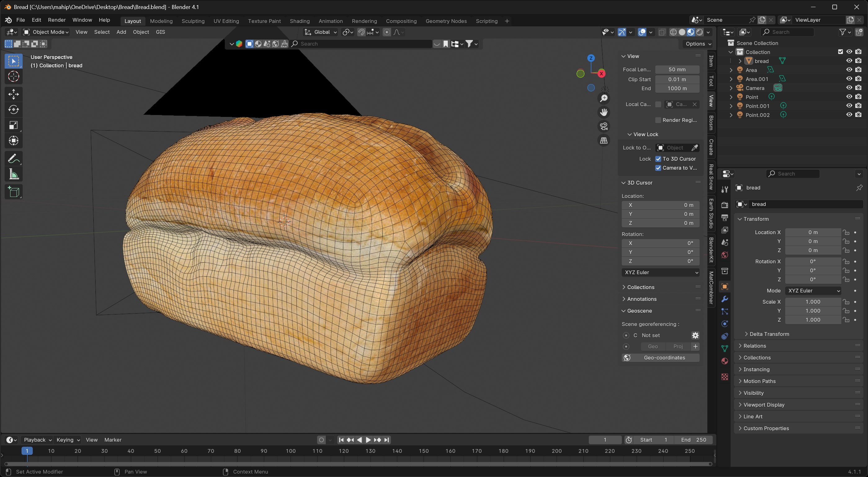Open the Material properties tab
868x477 pixels.
coord(724,361)
